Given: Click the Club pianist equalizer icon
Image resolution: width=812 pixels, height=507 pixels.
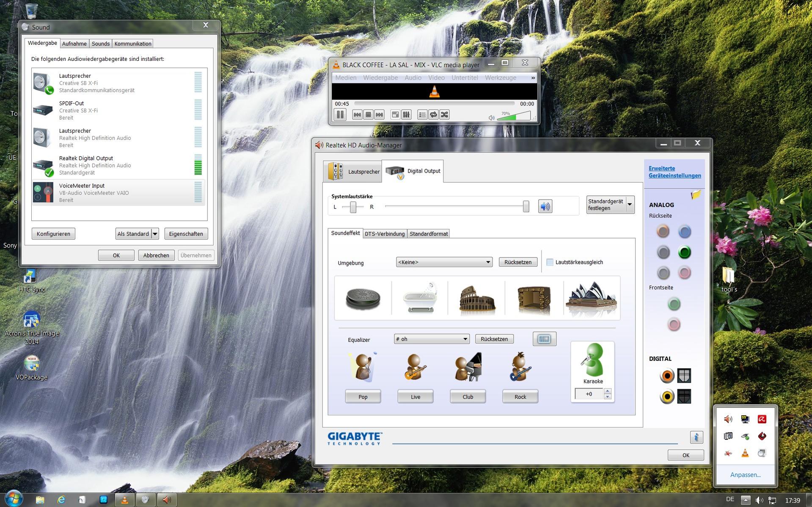Looking at the screenshot, I should (468, 367).
